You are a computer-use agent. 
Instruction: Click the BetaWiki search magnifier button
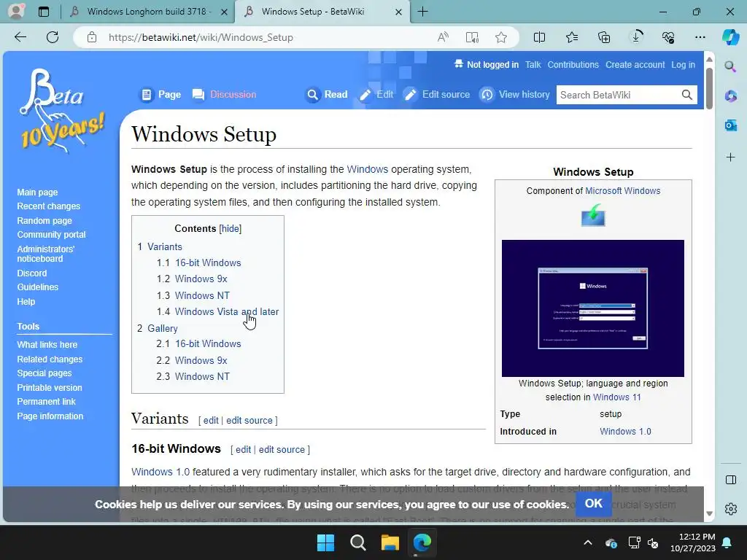686,95
